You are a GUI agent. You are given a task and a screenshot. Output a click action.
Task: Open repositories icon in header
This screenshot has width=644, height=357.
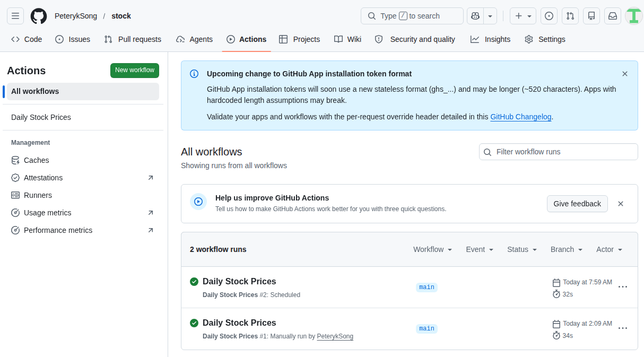tap(591, 16)
